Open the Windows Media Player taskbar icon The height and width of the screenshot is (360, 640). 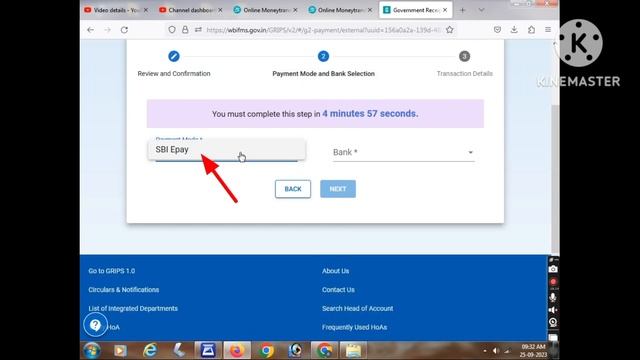pyautogui.click(x=120, y=351)
